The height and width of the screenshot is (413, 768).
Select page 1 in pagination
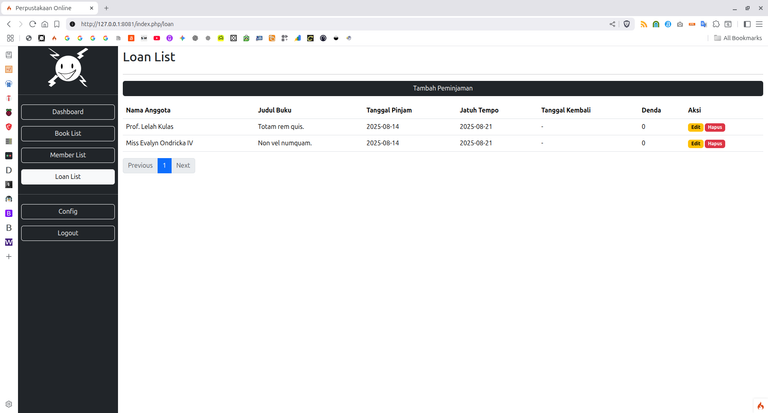(x=165, y=166)
